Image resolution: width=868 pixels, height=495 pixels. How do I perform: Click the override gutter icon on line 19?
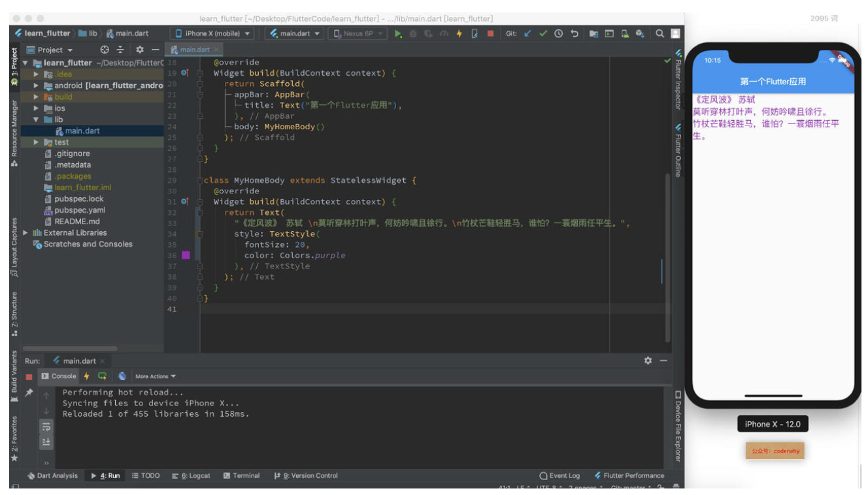185,73
